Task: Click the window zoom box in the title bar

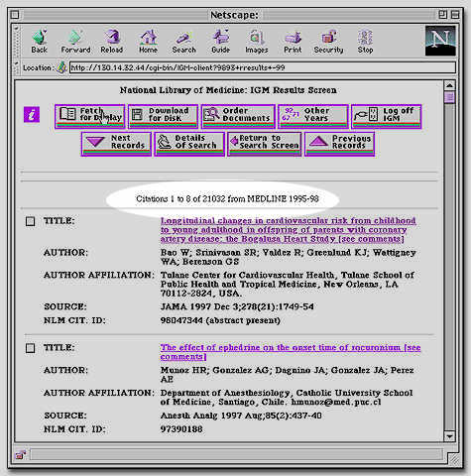Action: tap(442, 15)
